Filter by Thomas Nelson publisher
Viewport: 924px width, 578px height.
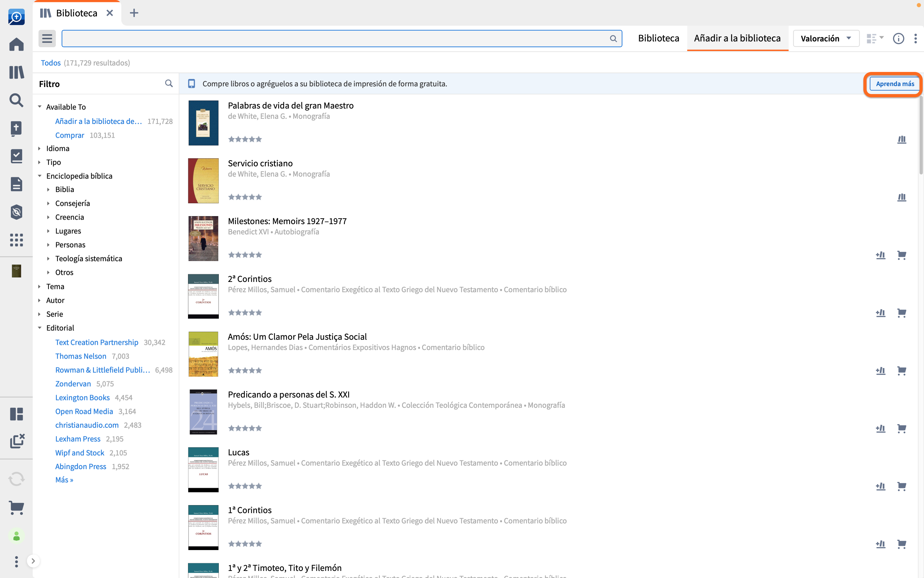[81, 356]
